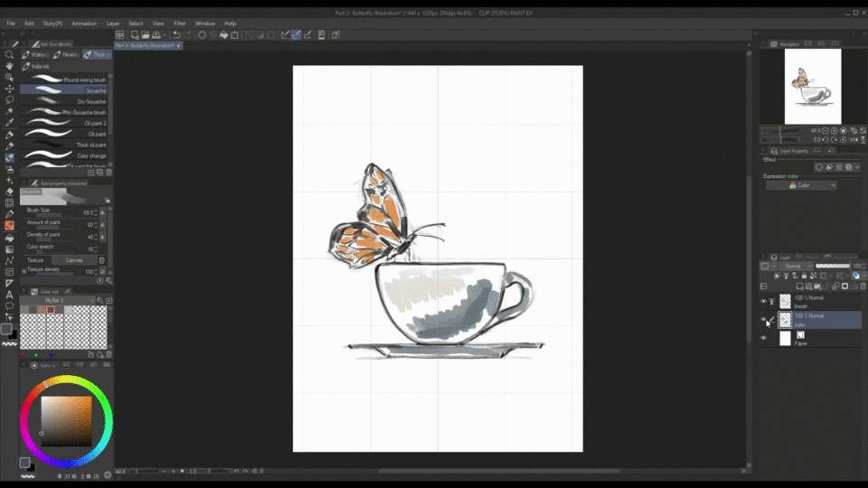Open Layer Property effect more arrow
868x488 pixels.
(x=857, y=167)
